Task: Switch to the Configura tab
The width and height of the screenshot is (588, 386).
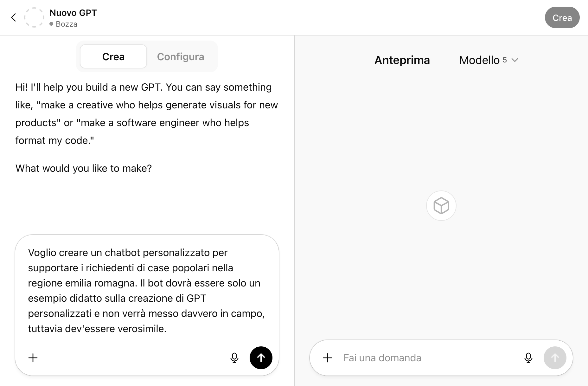Action: pos(180,57)
